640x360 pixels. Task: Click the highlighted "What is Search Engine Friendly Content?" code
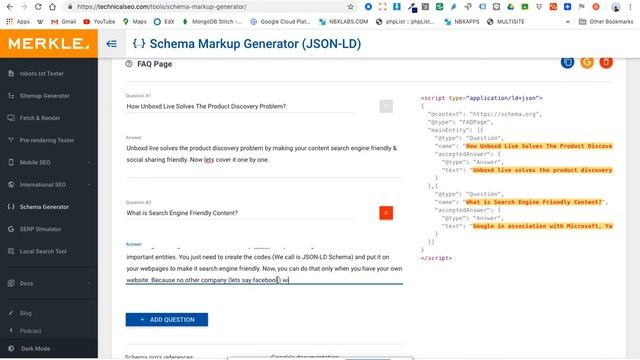point(534,202)
